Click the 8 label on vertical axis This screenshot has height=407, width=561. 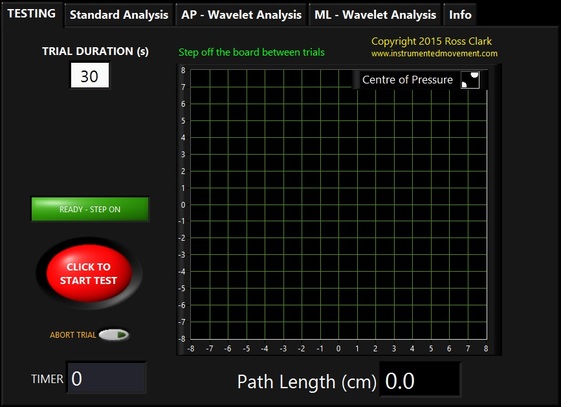tap(183, 70)
